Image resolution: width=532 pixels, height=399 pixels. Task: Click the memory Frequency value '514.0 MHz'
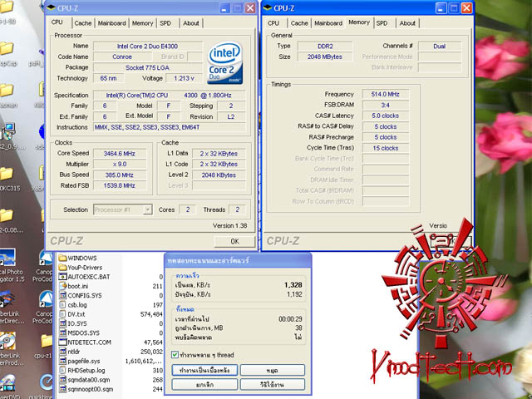[x=386, y=94]
